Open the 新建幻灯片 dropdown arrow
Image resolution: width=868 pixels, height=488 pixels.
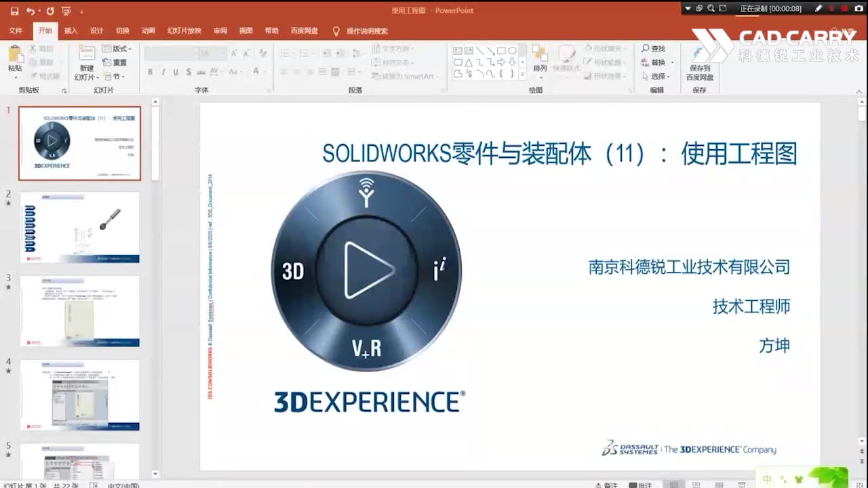97,77
